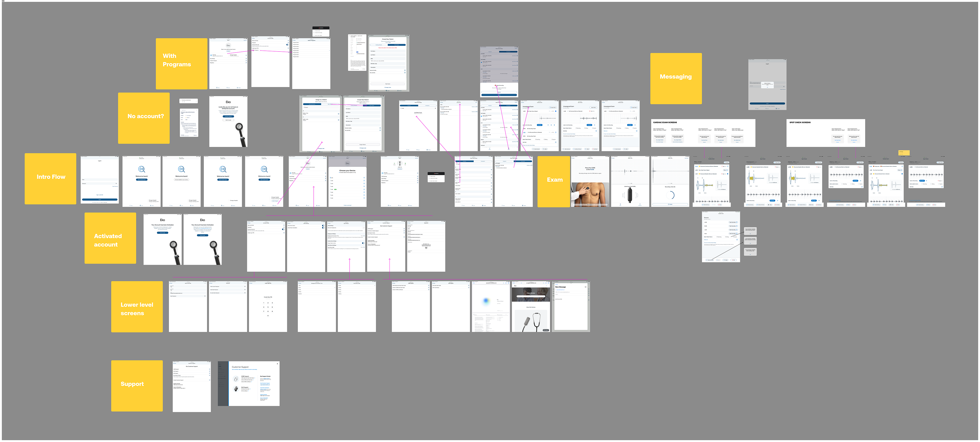Toggle Record from Device in CORE Settings
The height and width of the screenshot is (442, 980).
[323, 226]
